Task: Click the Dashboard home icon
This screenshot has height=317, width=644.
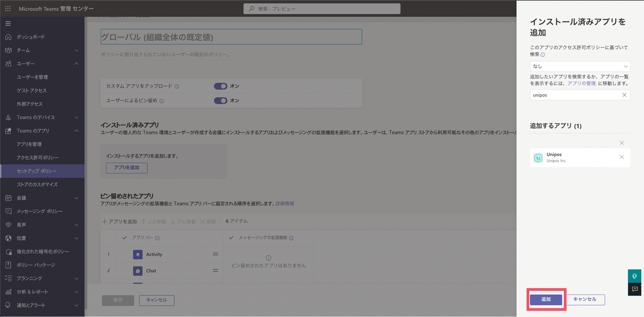Action: [8, 37]
